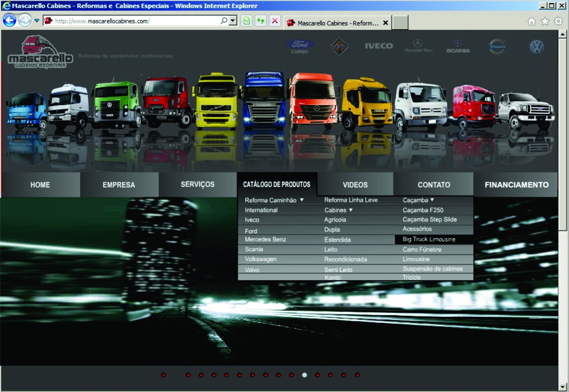569x392 pixels.
Task: Open the browser Home icon
Action: 531,21
